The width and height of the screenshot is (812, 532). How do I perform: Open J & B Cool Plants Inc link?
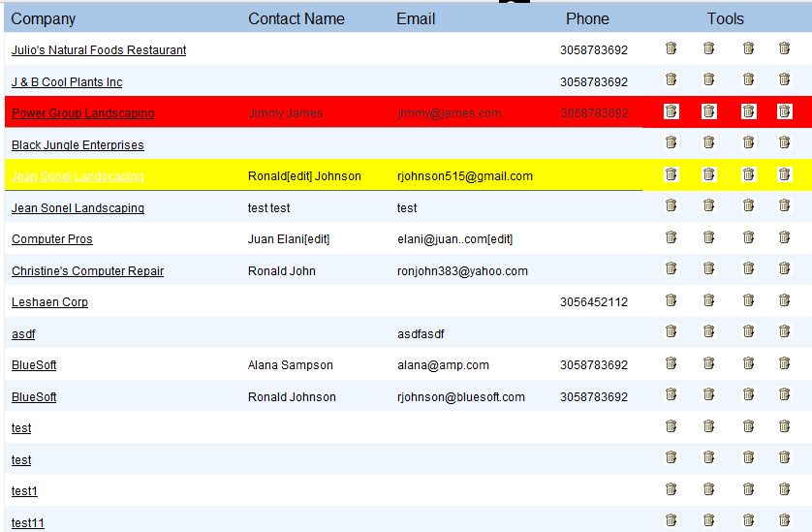pos(67,81)
